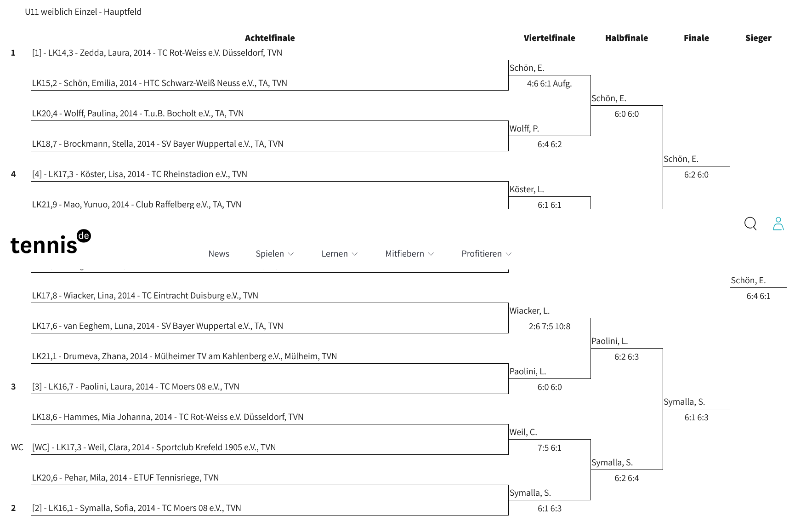
Task: Click the U11 weiblich Einzel - Hauptfeld title
Action: coord(83,12)
